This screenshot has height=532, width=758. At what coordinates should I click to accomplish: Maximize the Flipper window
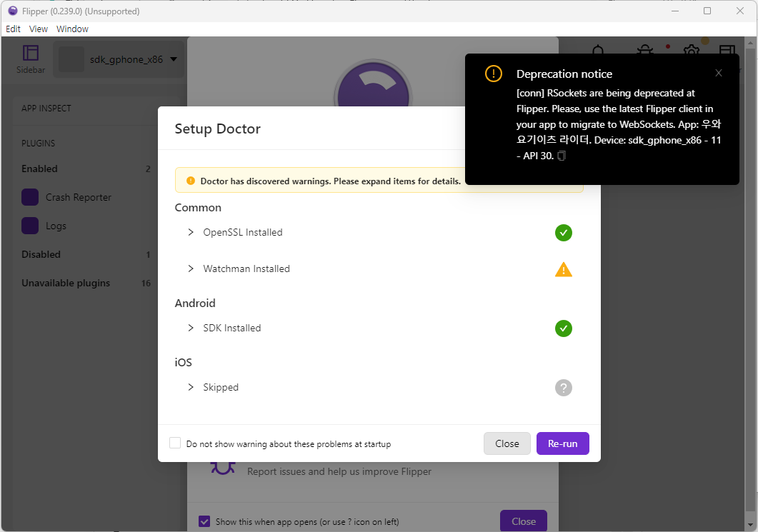click(707, 11)
